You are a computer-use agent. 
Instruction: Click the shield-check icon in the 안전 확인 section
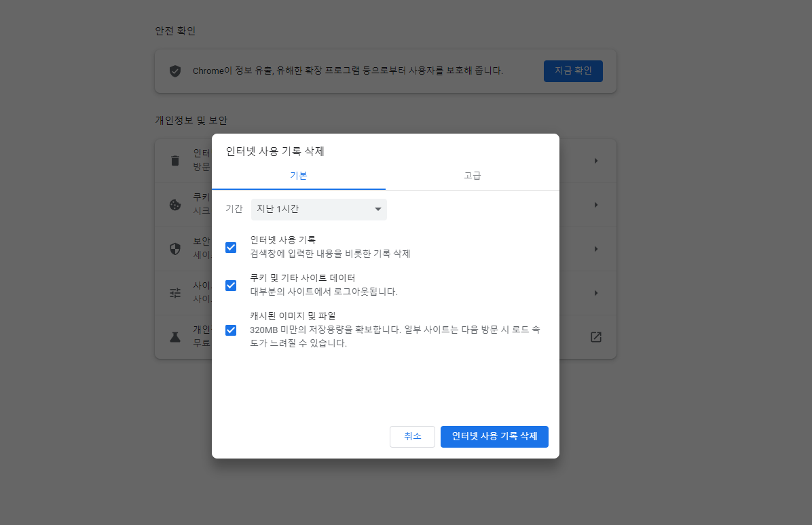(175, 71)
